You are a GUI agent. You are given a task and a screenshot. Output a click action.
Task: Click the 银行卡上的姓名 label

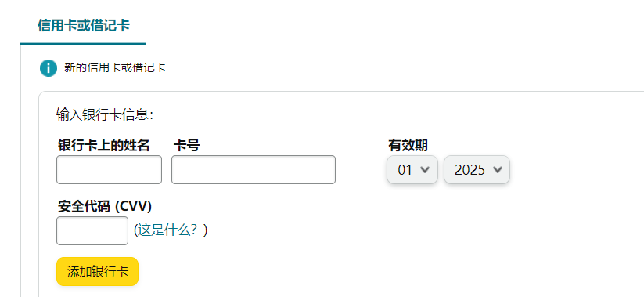[103, 145]
